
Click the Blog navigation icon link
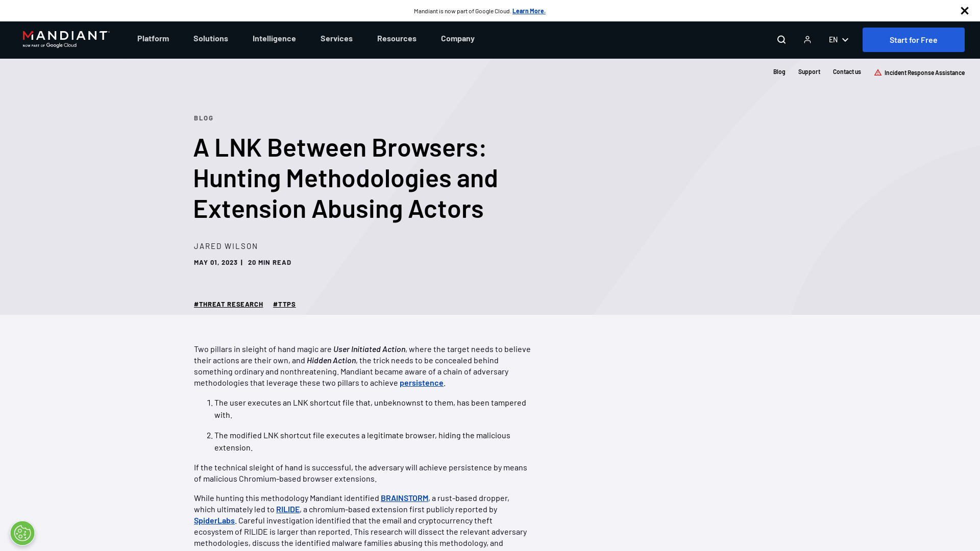(x=779, y=71)
